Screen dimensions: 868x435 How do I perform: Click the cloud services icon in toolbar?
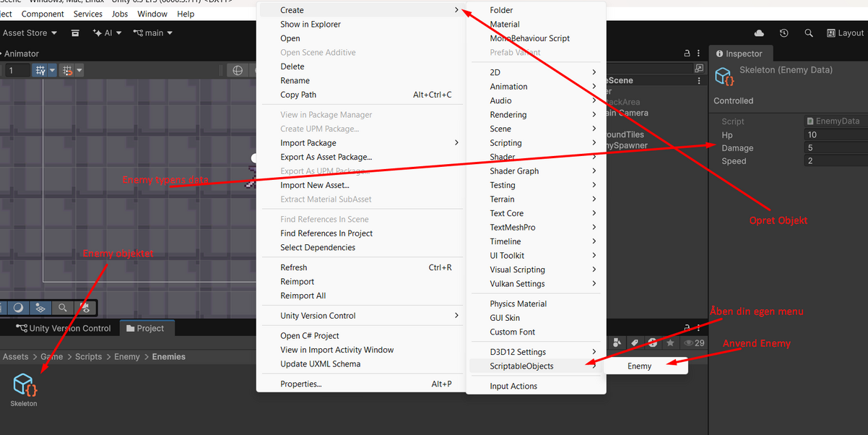pos(759,33)
